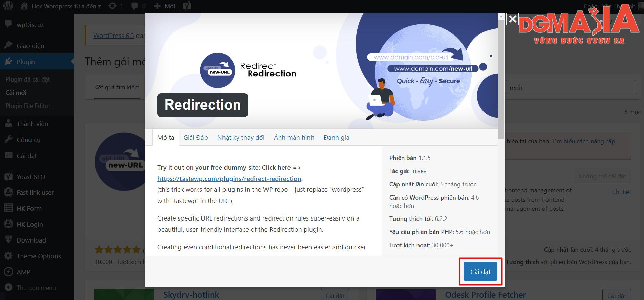Screen dimensions: 644x300
Task: Click the HK Login avatar icon
Action: (8, 224)
